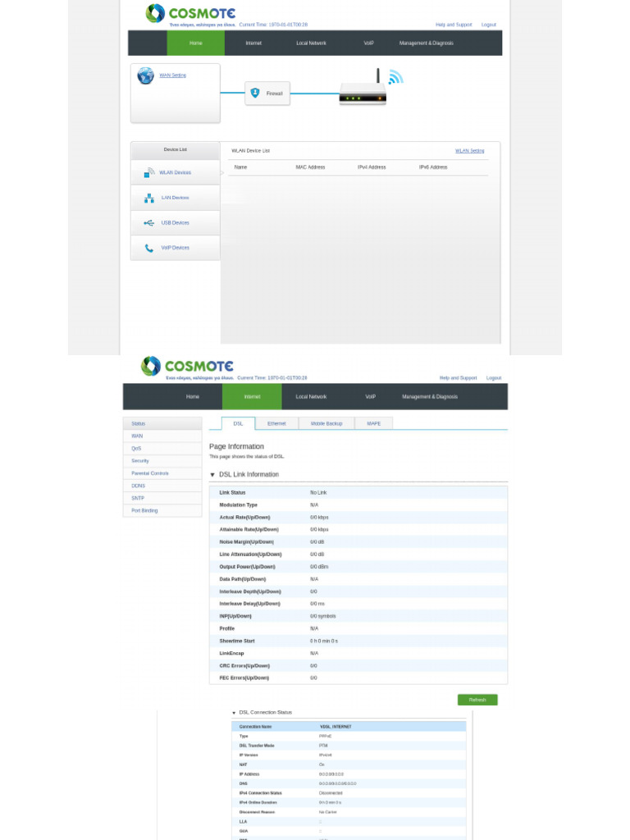Click the Noise Margin(Up/Down) row label
The height and width of the screenshot is (840, 630).
(246, 542)
